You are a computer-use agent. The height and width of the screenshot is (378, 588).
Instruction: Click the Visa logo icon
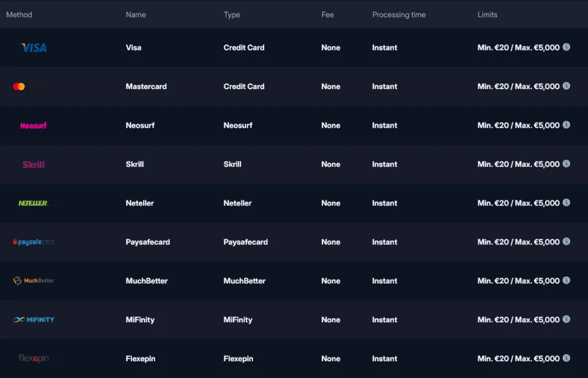[33, 47]
